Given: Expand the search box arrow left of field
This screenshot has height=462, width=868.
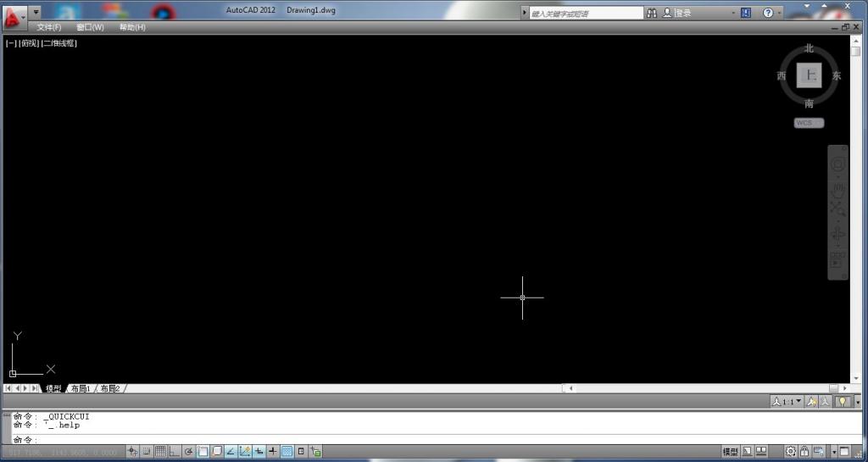Looking at the screenshot, I should coord(526,13).
